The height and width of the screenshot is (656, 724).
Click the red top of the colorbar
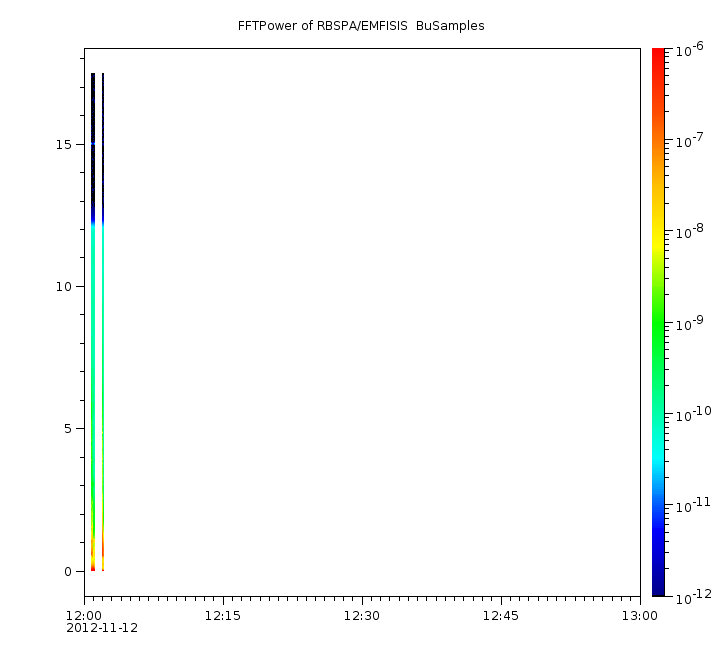pyautogui.click(x=658, y=58)
